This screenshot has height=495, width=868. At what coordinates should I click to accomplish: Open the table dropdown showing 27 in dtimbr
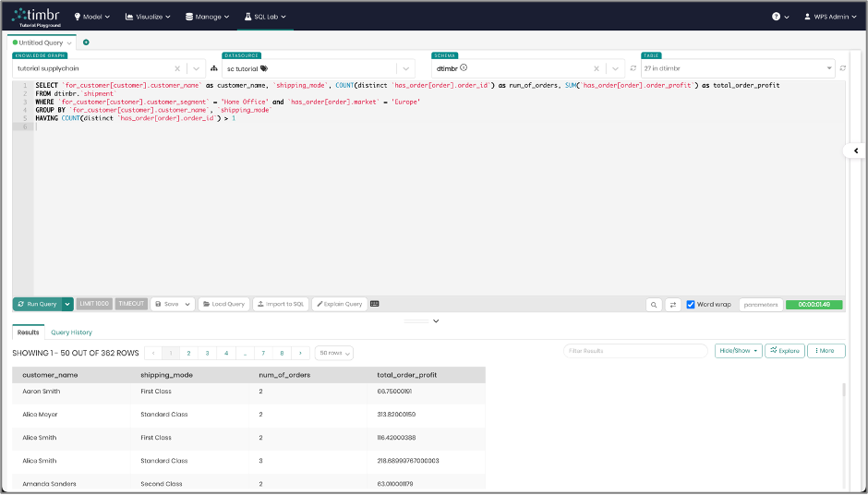[738, 68]
